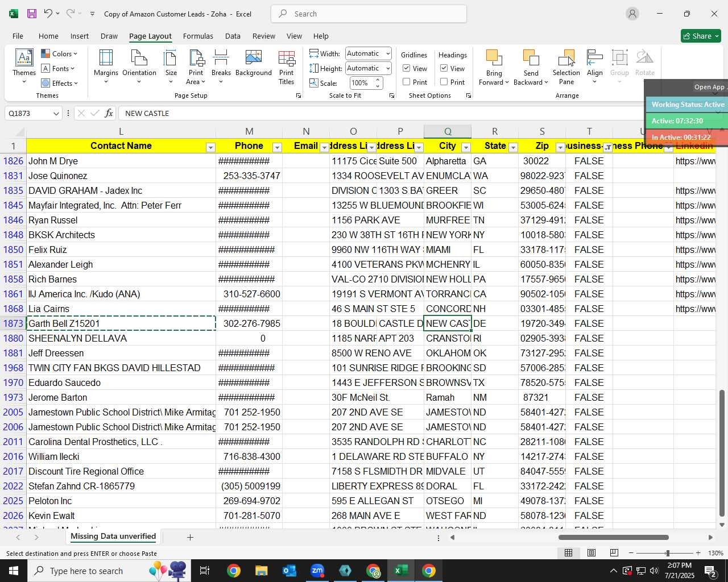Open Zoom app in taskbar
This screenshot has height=582, width=728.
click(317, 570)
